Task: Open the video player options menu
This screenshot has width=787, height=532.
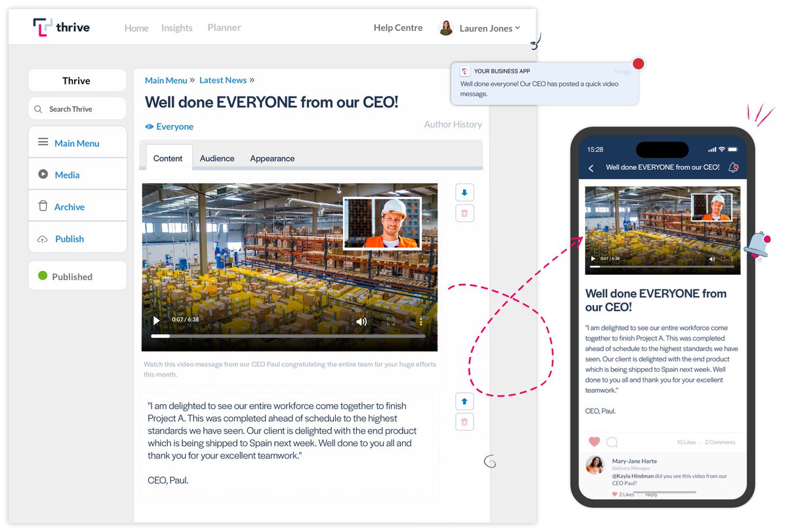Action: coord(420,321)
